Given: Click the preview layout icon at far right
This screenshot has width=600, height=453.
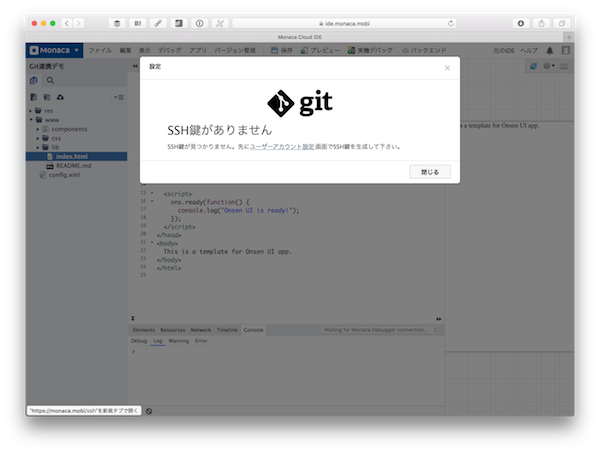Looking at the screenshot, I should tap(564, 66).
